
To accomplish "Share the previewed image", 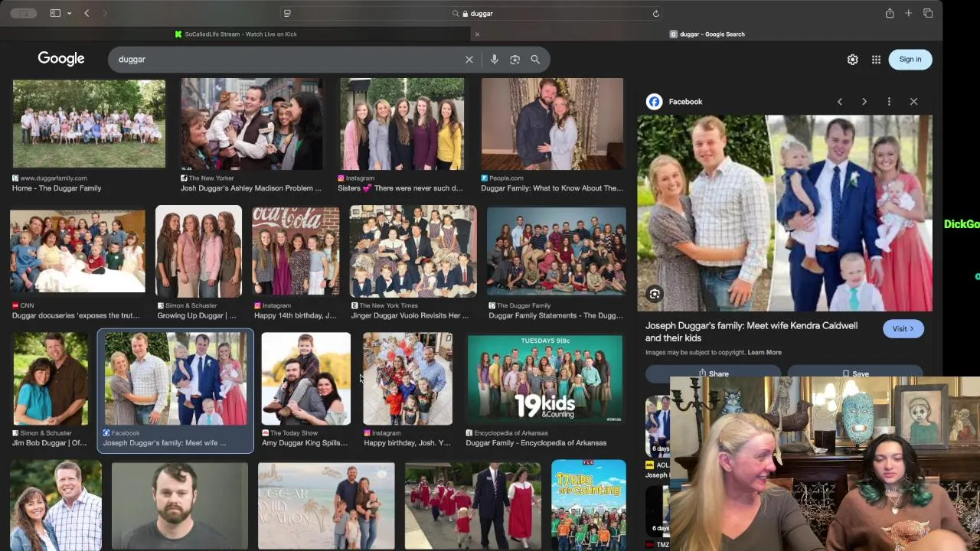I will tap(713, 373).
